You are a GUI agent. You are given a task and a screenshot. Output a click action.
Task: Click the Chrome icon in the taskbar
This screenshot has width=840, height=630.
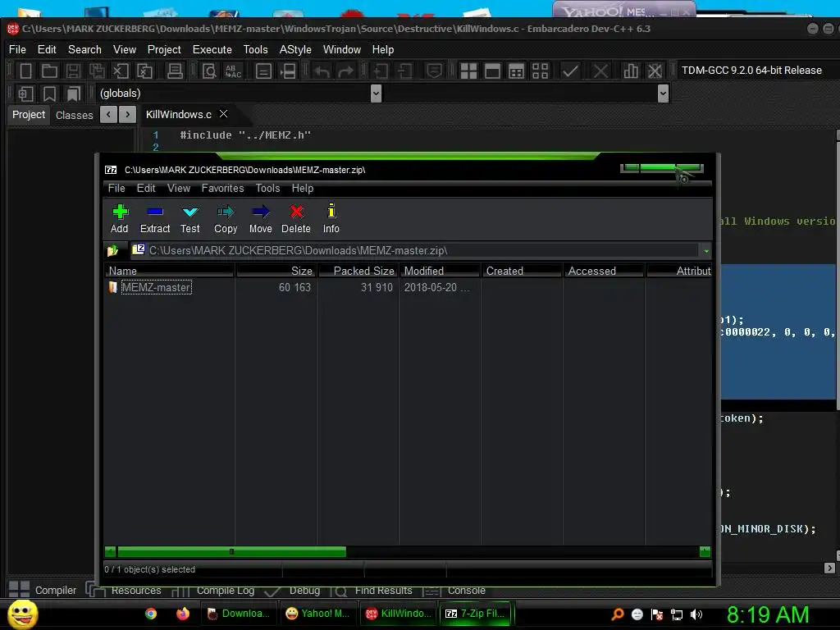coord(151,614)
